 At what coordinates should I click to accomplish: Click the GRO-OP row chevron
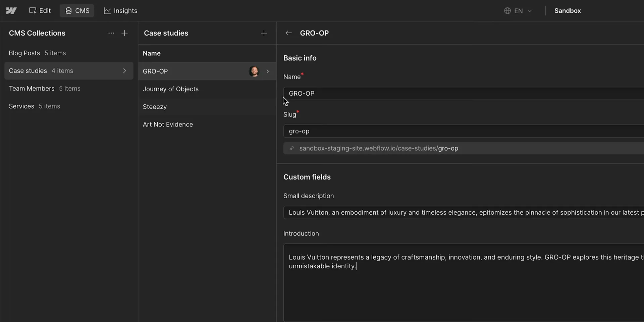coord(268,71)
